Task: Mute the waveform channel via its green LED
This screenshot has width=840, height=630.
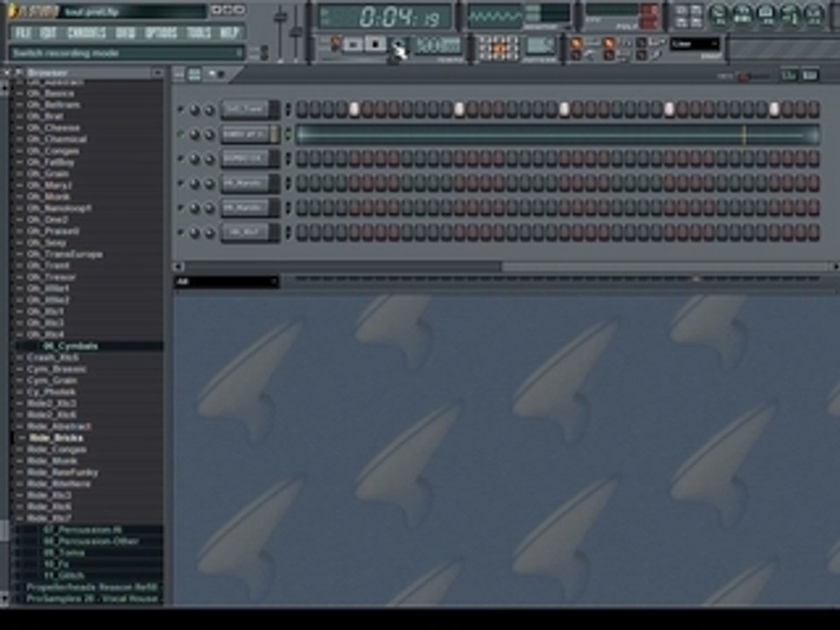Action: [x=180, y=135]
